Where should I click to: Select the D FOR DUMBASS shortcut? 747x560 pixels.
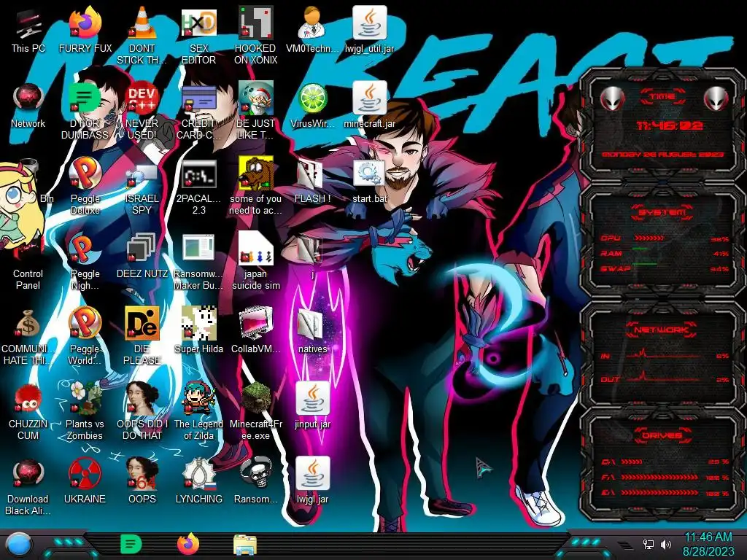[85, 111]
